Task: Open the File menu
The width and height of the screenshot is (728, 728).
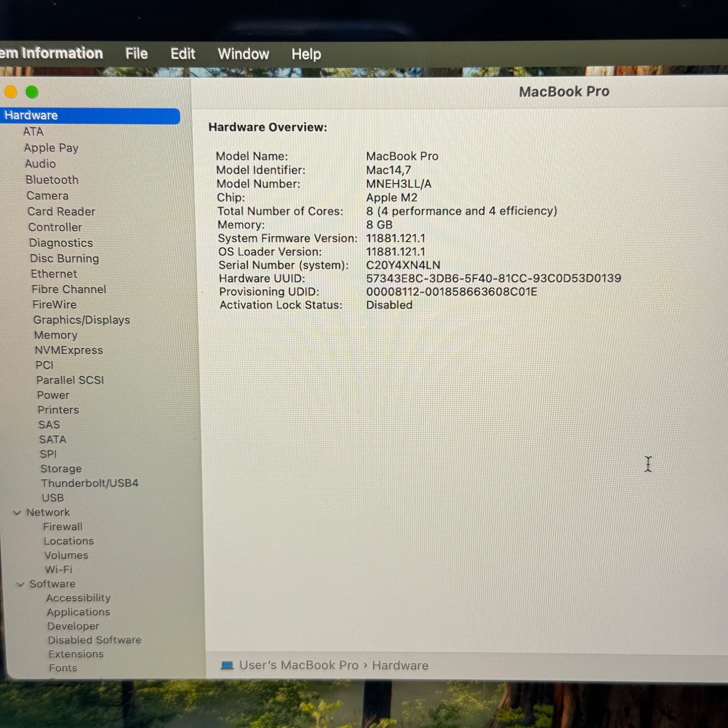Action: tap(136, 53)
